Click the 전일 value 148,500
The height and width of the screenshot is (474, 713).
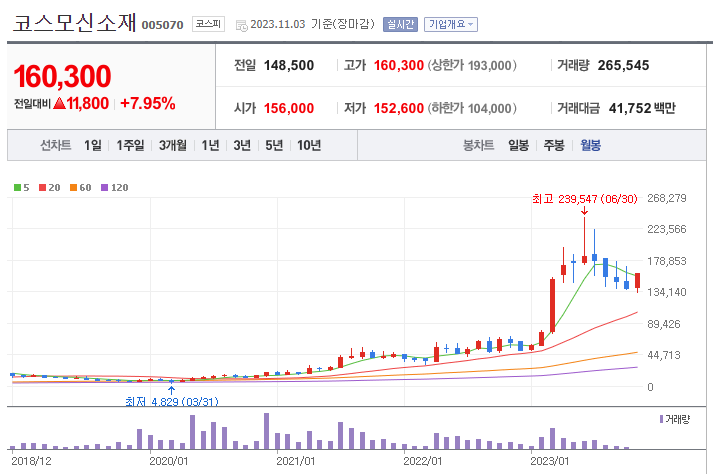click(x=289, y=66)
